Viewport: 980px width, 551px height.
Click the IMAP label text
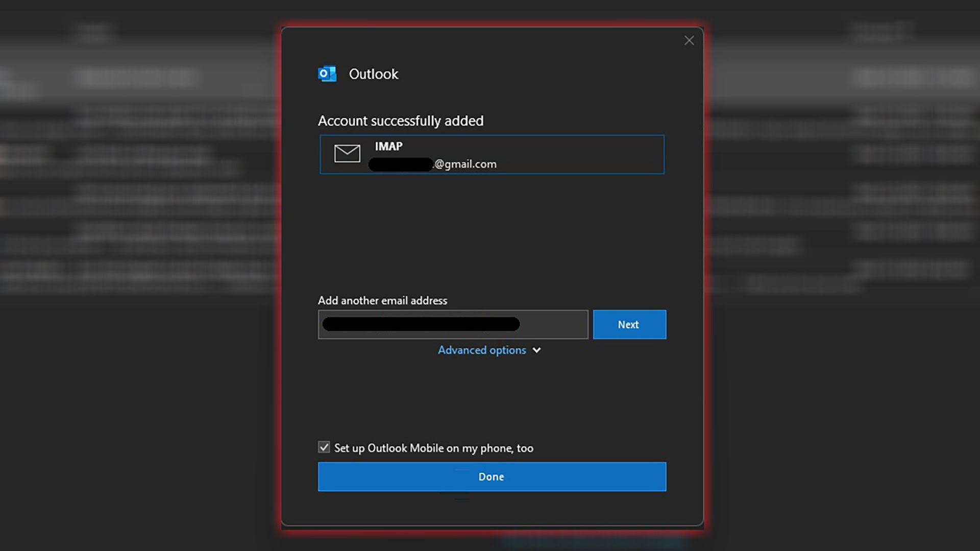[x=389, y=147]
